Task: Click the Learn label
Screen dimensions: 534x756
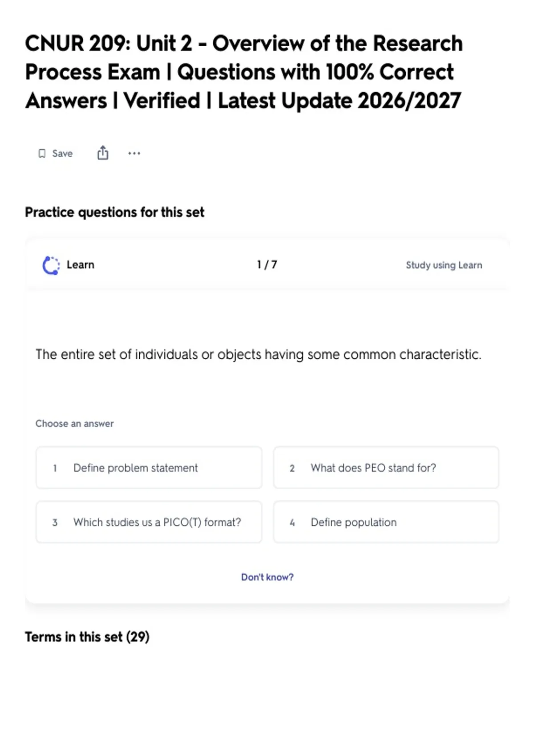Action: (81, 265)
